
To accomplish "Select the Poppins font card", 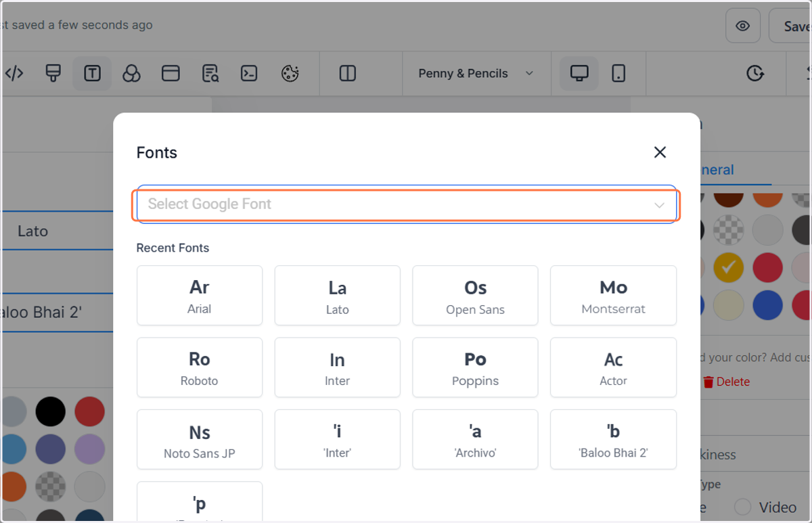I will [x=475, y=367].
